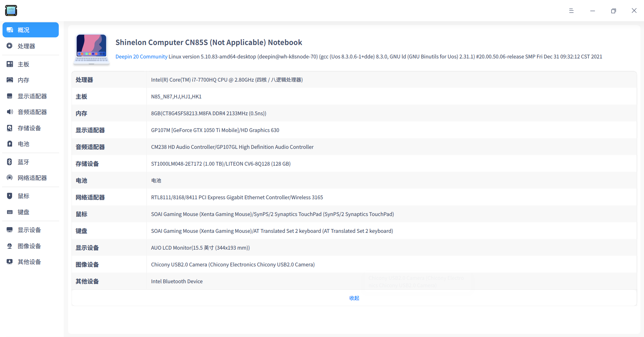Click the Bluetooth (蓝牙) icon in sidebar
Viewport: 644px width, 337px height.
[x=10, y=162]
